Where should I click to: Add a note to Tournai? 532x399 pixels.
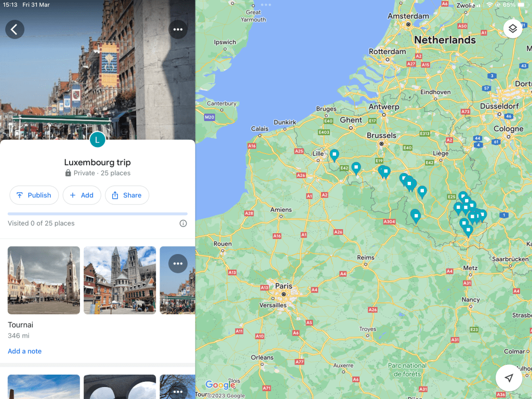pos(24,351)
